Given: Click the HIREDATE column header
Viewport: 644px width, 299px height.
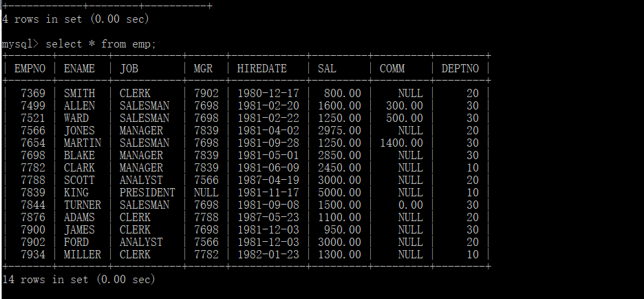Looking at the screenshot, I should [x=261, y=68].
